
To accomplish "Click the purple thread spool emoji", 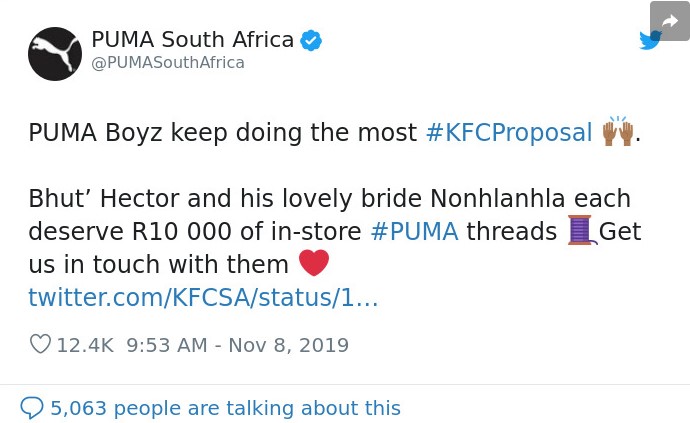I will (x=582, y=230).
